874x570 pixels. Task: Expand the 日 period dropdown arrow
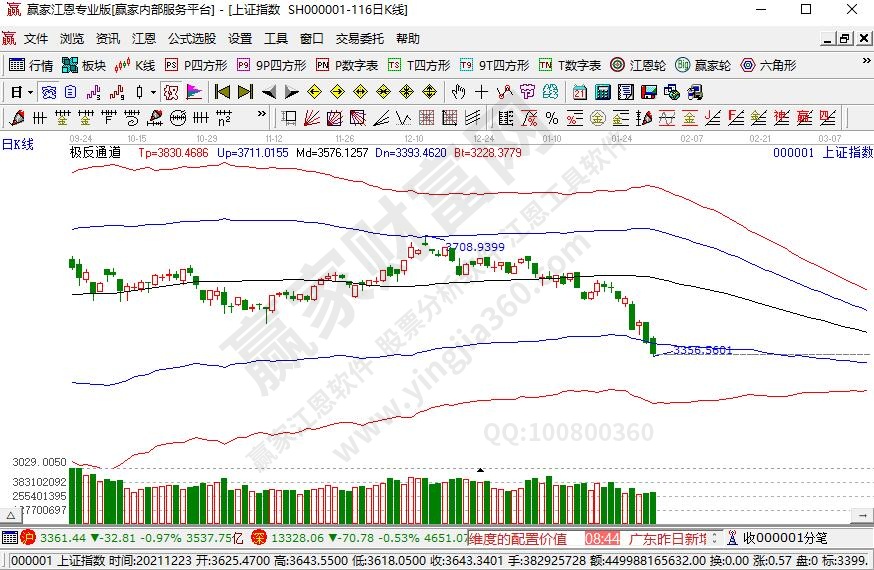coord(31,92)
